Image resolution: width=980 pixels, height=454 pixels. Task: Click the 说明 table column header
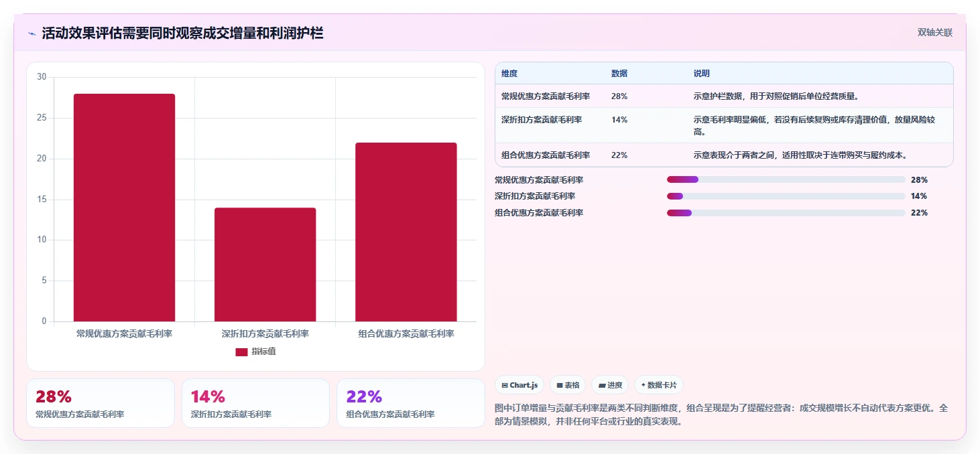coord(702,74)
